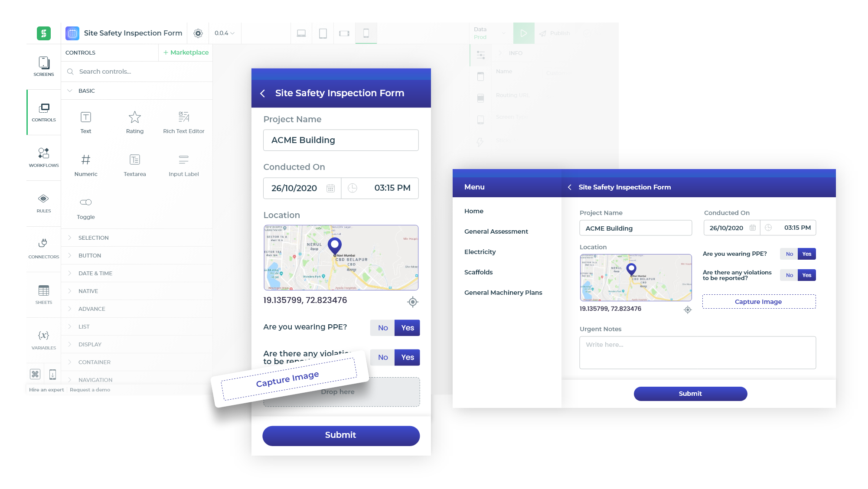Click the Conducted On date field
Viewport: 868px width, 489px height.
[300, 188]
